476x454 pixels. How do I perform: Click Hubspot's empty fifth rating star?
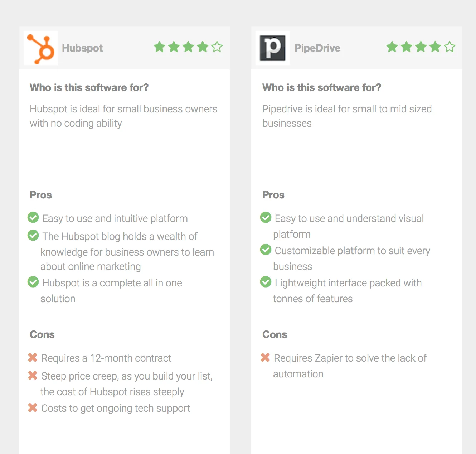tap(217, 47)
